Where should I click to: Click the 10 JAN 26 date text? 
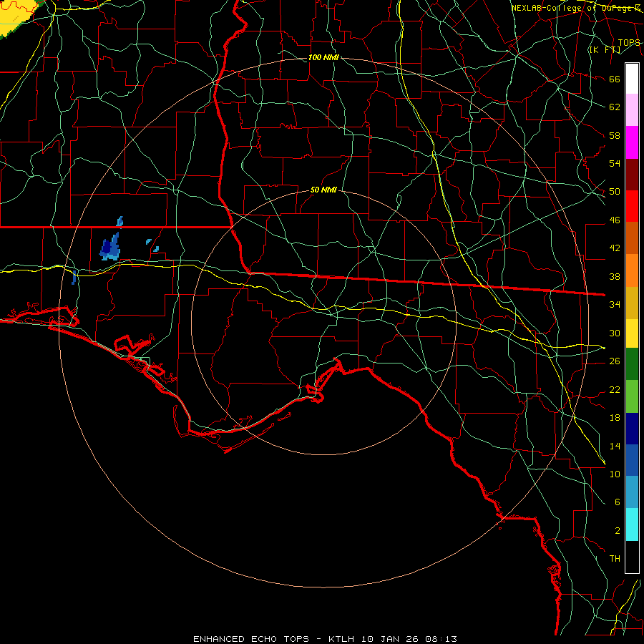(391, 639)
